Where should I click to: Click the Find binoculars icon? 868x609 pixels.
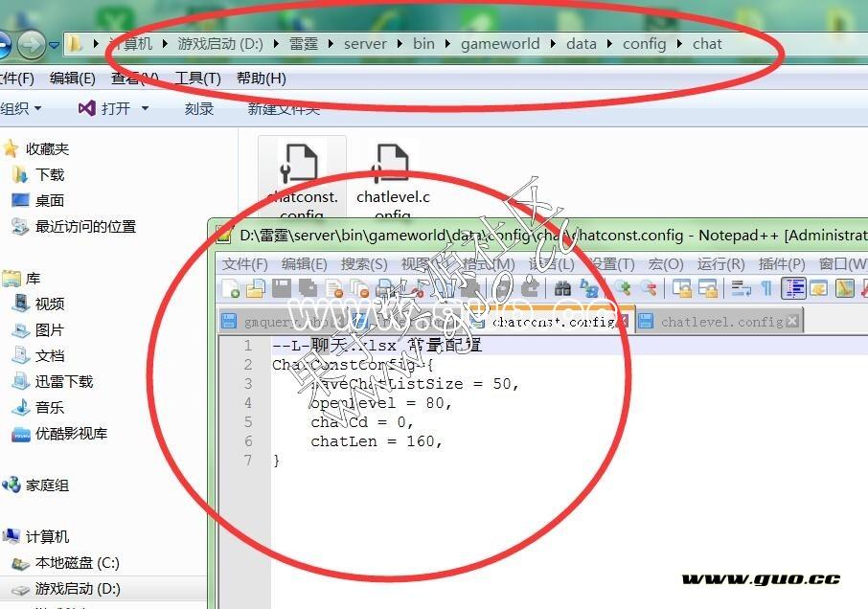click(562, 288)
